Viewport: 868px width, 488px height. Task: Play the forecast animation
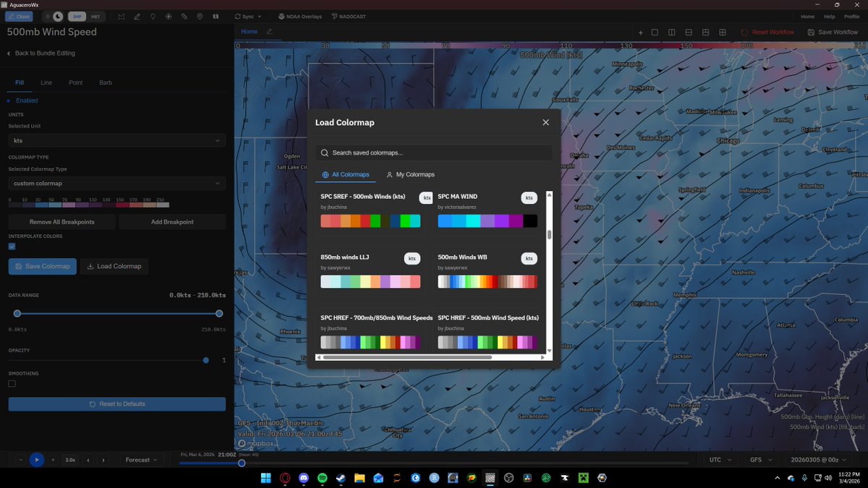point(36,460)
